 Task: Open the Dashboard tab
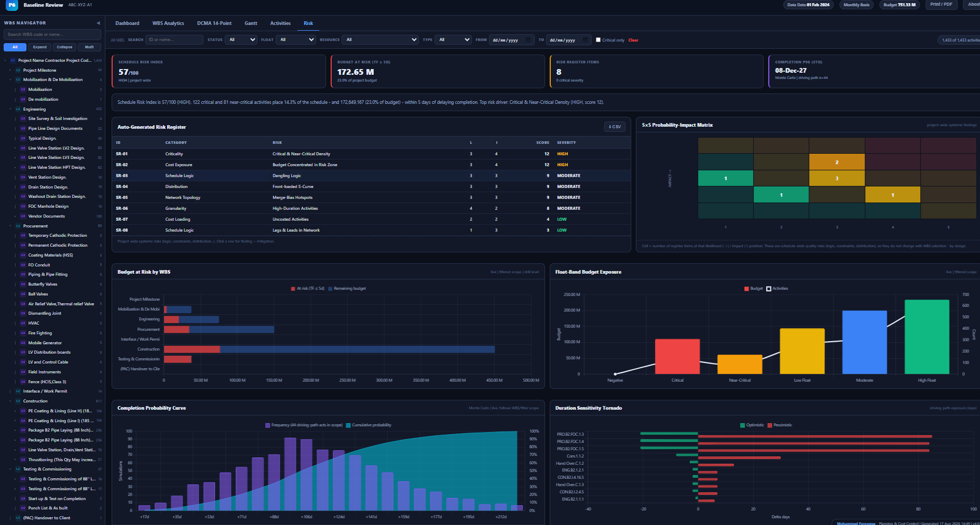click(x=127, y=23)
